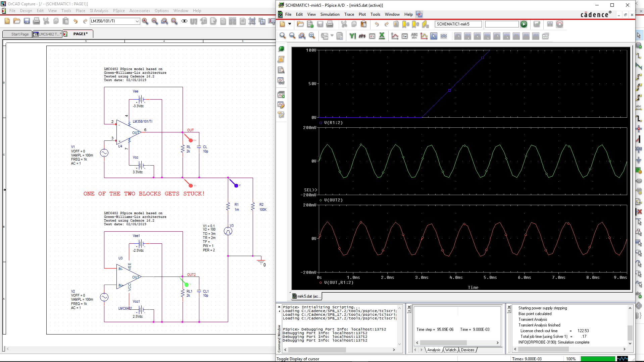This screenshot has height=362, width=644.
Task: Open Place menu in OrCAD Capture
Action: (81, 11)
